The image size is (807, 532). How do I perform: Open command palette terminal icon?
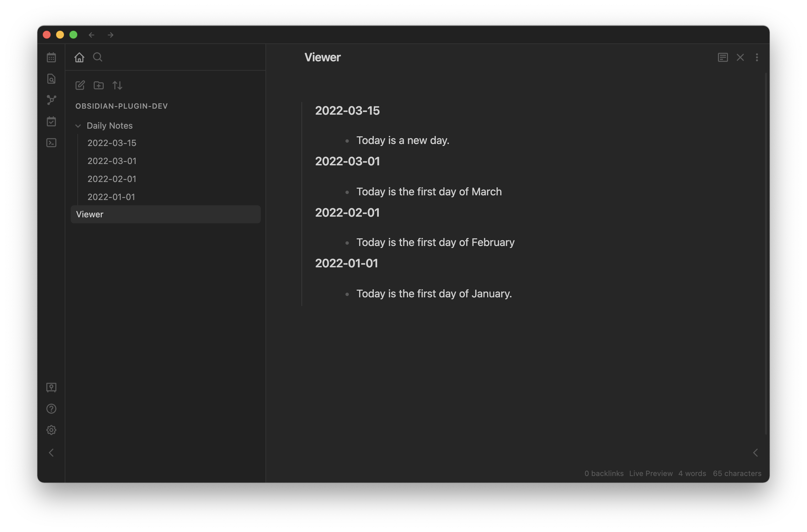[51, 143]
